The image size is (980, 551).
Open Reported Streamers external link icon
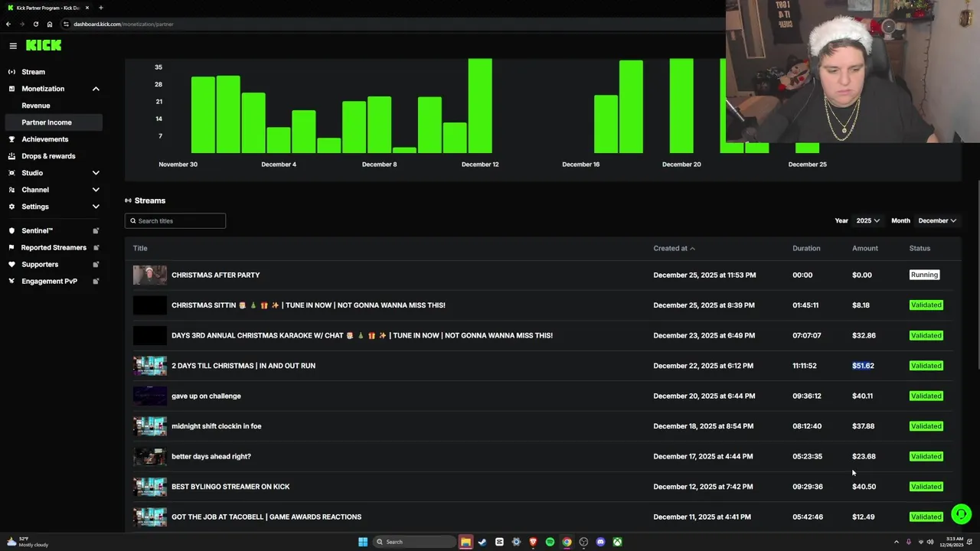[96, 247]
